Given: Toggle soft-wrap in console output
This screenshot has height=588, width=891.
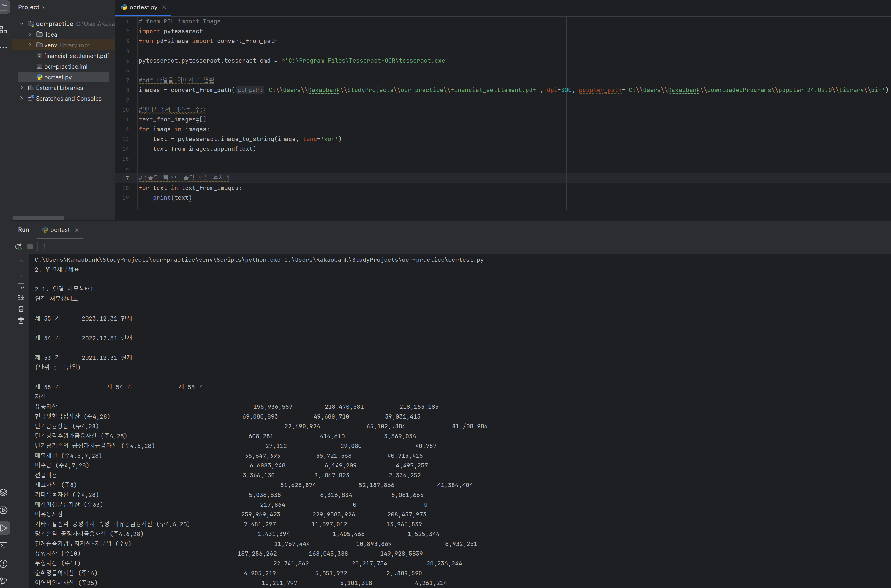Looking at the screenshot, I should pyautogui.click(x=21, y=286).
